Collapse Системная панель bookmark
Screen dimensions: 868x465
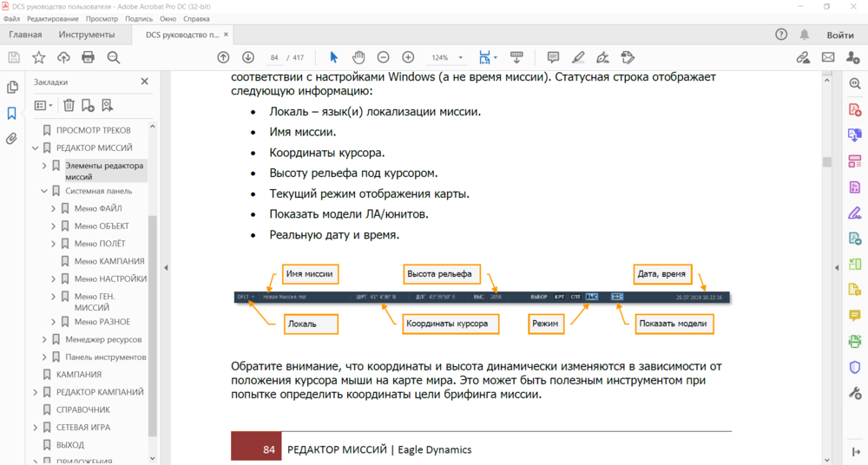pos(44,191)
